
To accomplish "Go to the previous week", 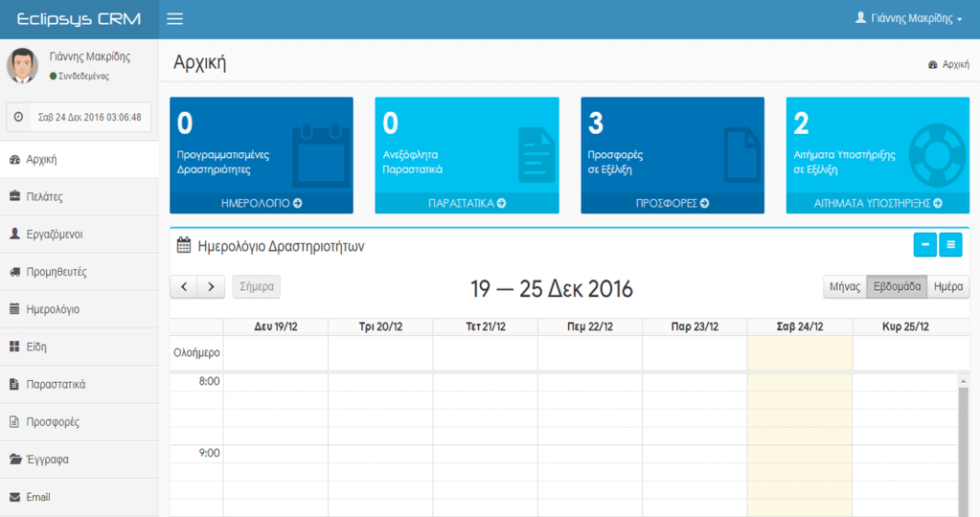I will 184,286.
